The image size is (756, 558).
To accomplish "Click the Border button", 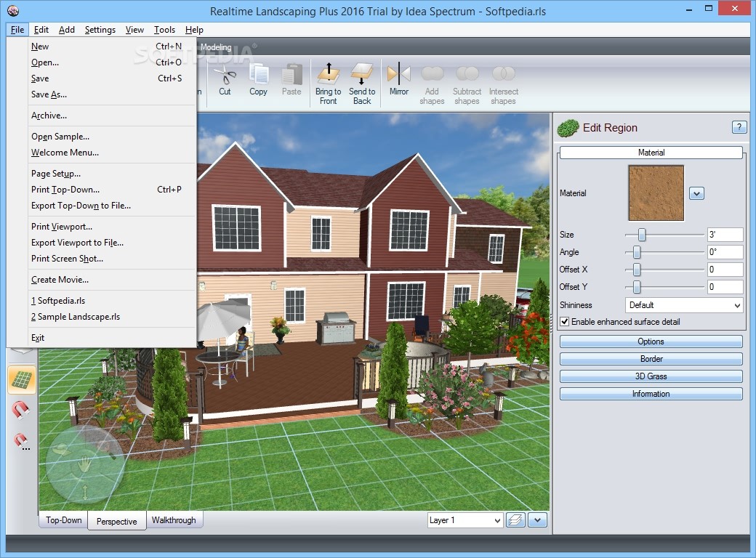I will coord(651,358).
